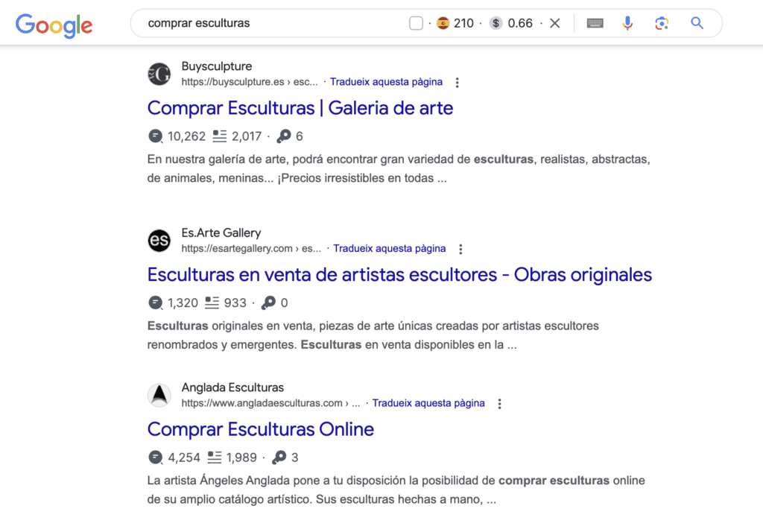Run search with magnifying glass icon
The image size is (763, 532).
click(697, 23)
